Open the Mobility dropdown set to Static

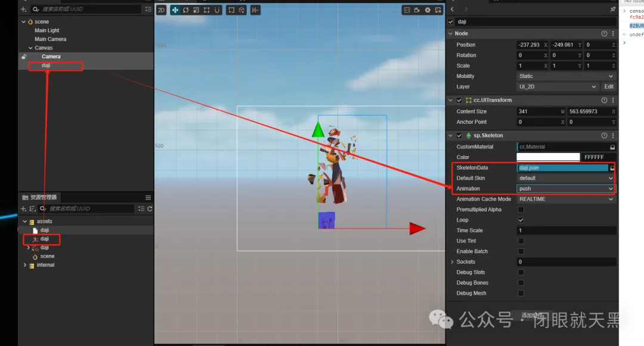[566, 76]
